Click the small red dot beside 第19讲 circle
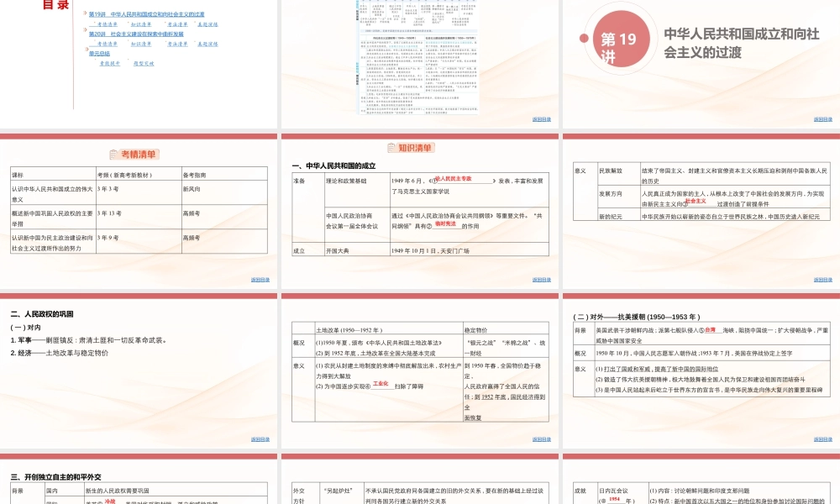The width and height of the screenshot is (840, 504). coord(584,38)
